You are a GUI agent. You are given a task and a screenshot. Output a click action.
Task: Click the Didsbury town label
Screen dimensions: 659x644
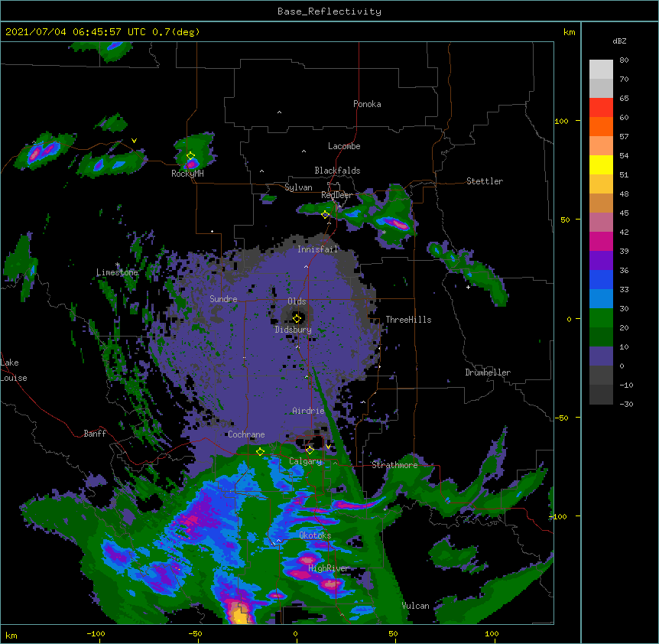point(294,330)
